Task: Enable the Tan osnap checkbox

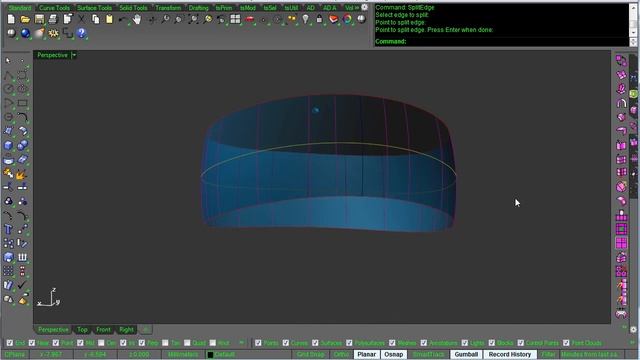Action: point(165,343)
